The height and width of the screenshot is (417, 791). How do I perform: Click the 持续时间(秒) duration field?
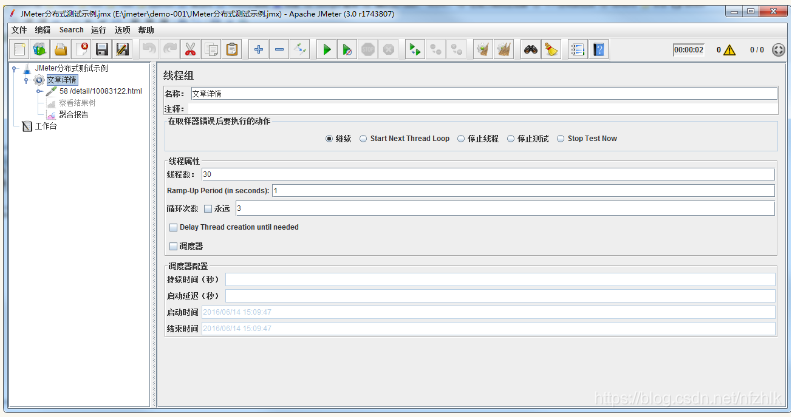tap(500, 279)
